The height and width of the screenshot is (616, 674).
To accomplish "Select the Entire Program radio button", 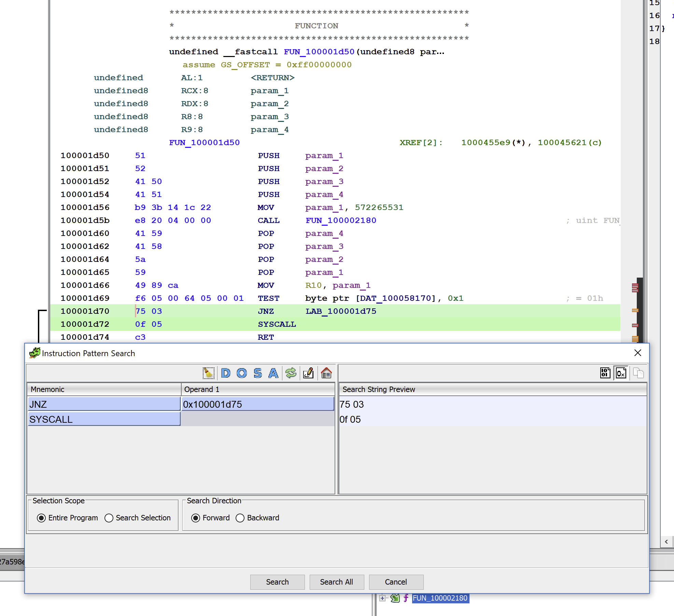I will (41, 518).
